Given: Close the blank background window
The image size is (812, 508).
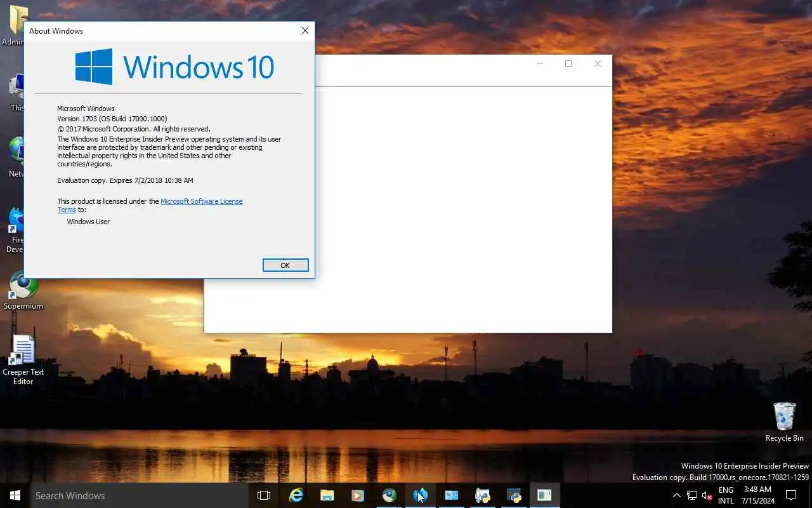Looking at the screenshot, I should [x=598, y=63].
